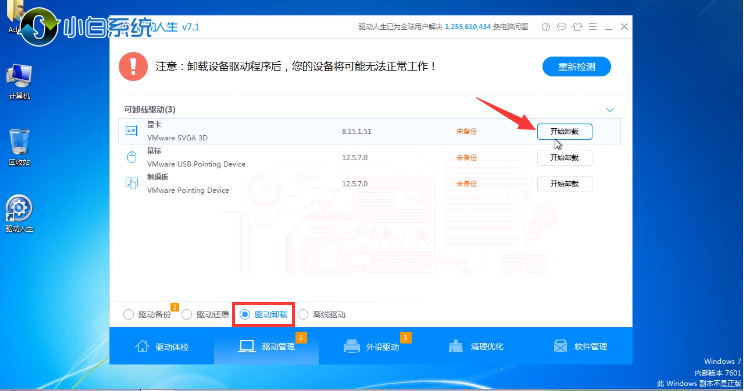Select the 驱动卸载 radio option
This screenshot has height=391, width=744.
pyautogui.click(x=244, y=315)
